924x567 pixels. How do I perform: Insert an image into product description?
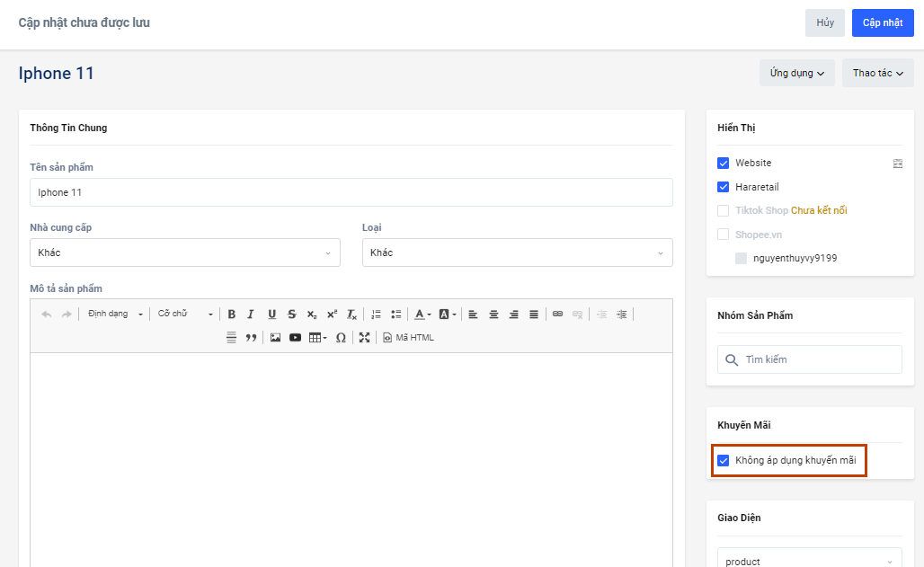275,338
